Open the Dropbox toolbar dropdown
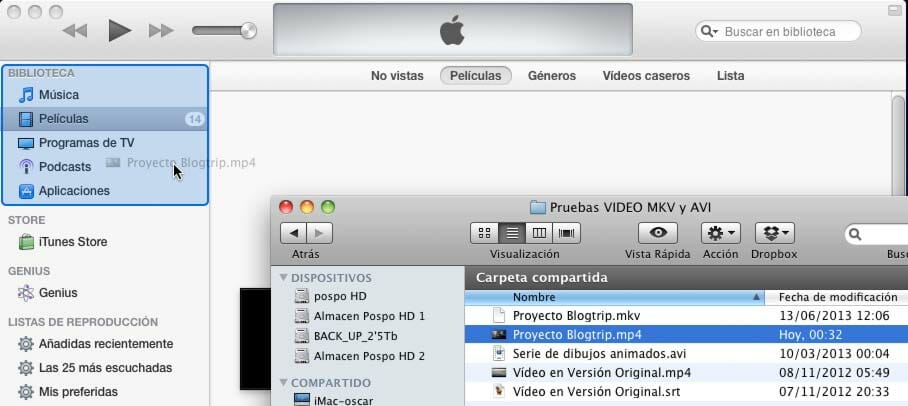 click(775, 233)
